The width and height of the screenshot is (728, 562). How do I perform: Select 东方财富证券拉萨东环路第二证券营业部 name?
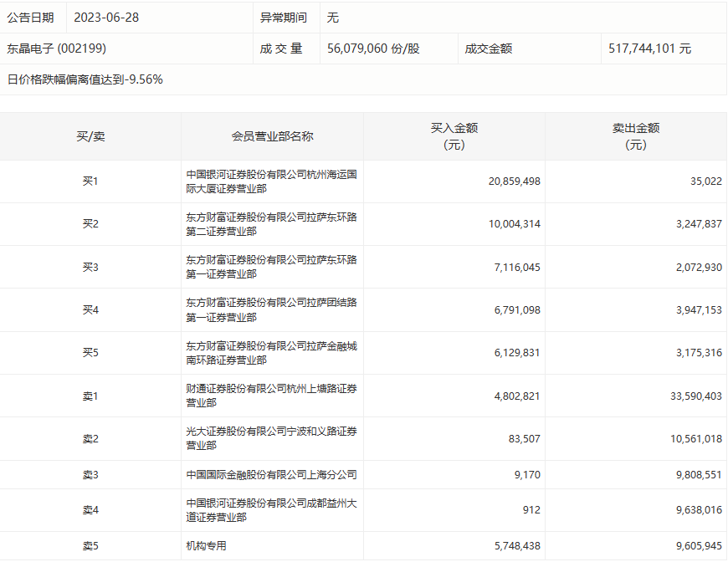click(272, 224)
